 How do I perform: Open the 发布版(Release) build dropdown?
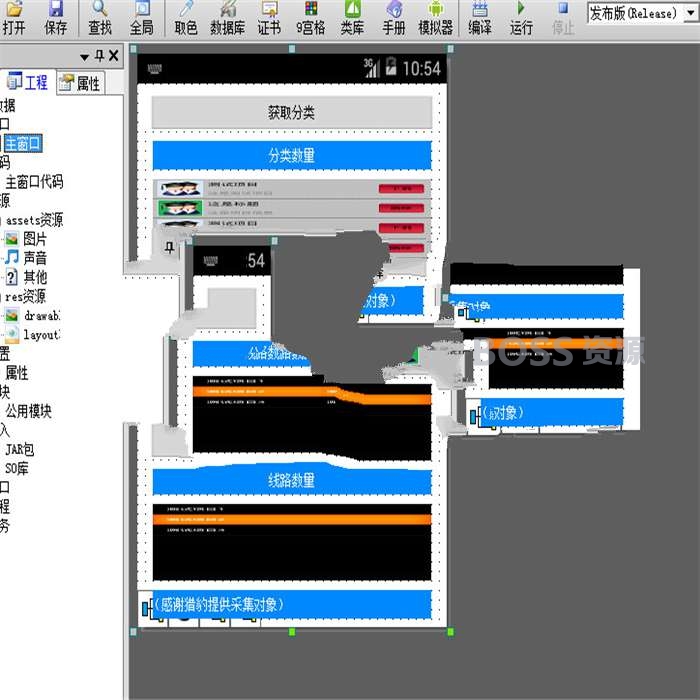pos(691,13)
